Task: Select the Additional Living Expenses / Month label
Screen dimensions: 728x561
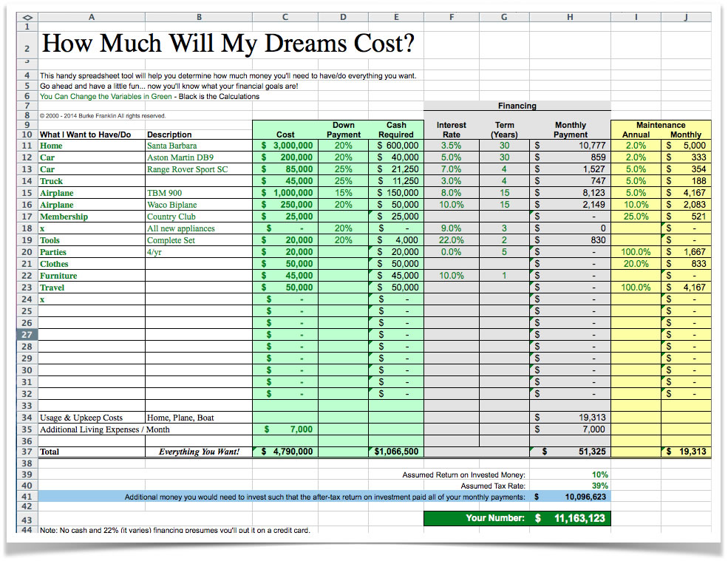Action: coord(96,429)
